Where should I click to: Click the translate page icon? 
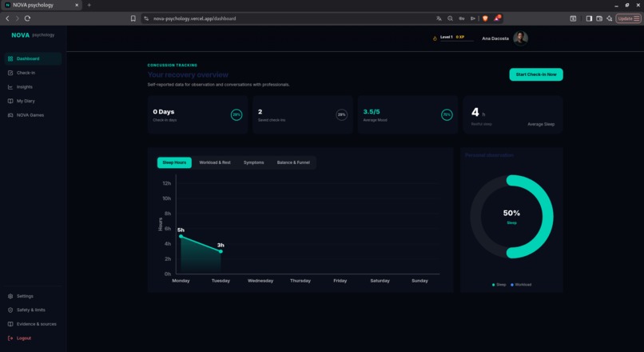coord(439,18)
